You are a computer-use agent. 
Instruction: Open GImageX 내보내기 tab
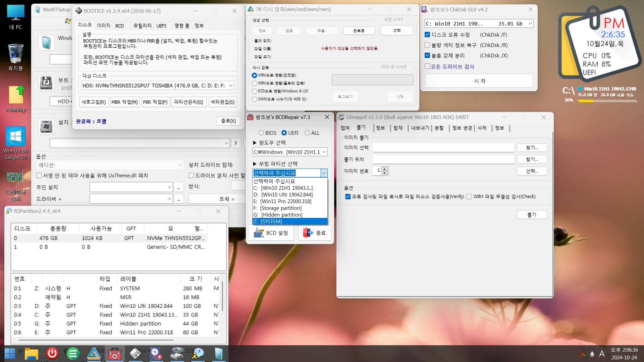coord(420,128)
